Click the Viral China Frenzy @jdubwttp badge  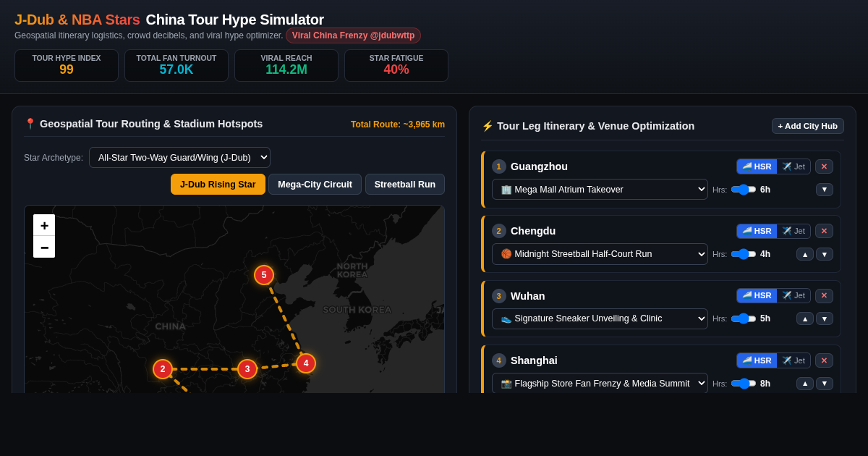353,35
